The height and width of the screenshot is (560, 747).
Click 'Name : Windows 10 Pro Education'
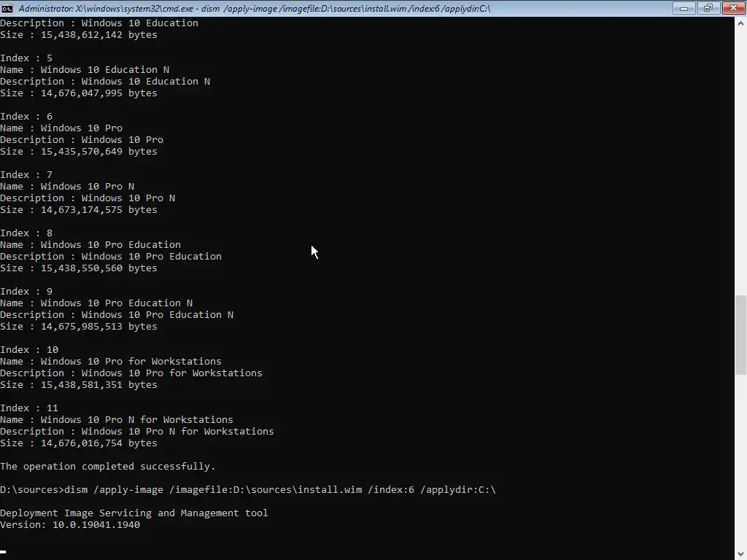(x=90, y=245)
